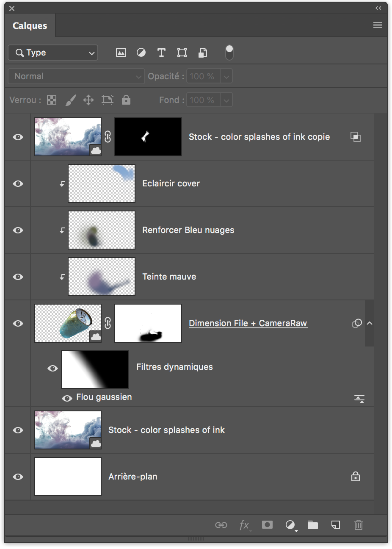The height and width of the screenshot is (549, 392).
Task: Lock image pixels brush icon
Action: tap(71, 100)
